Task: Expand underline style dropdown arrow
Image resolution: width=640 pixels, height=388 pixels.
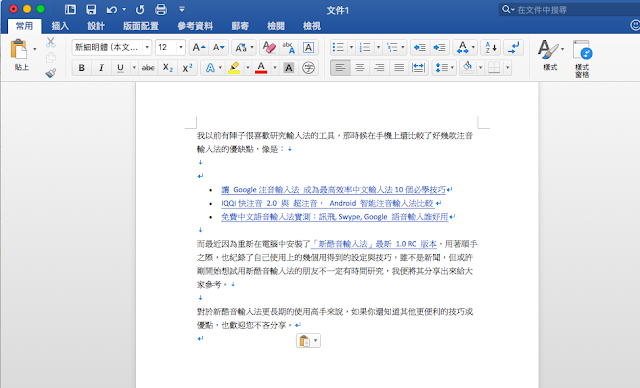Action: tap(134, 68)
